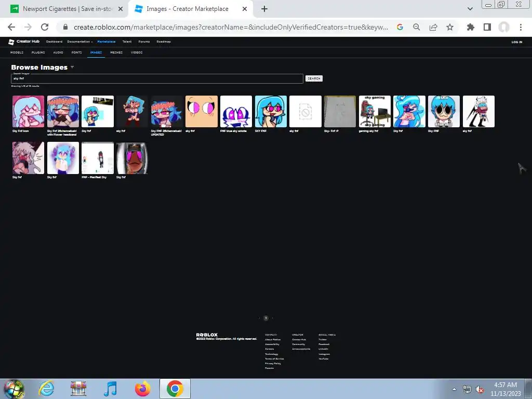
Task: Click the muted volume tray icon
Action: (480, 389)
